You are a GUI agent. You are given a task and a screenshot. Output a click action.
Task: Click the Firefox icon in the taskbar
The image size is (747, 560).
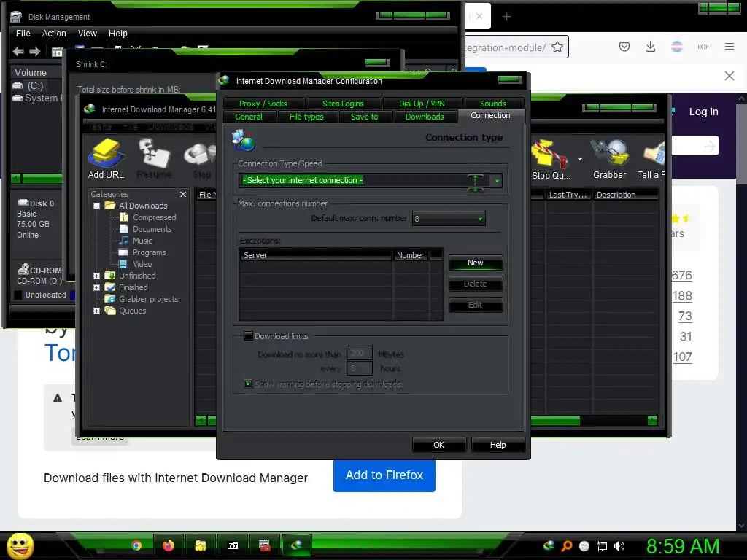click(169, 545)
